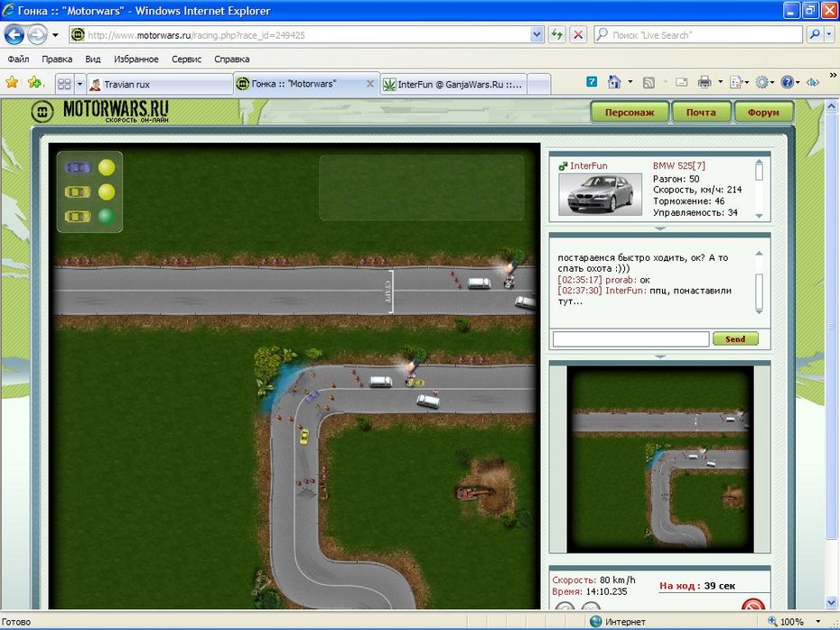Click the Stop loading red X icon
840x630 pixels.
(578, 35)
